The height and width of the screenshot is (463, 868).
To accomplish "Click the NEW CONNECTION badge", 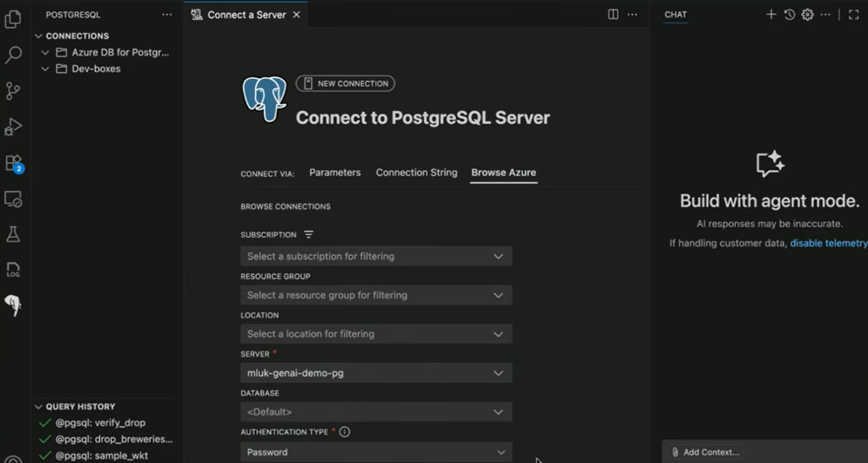I will pyautogui.click(x=345, y=83).
